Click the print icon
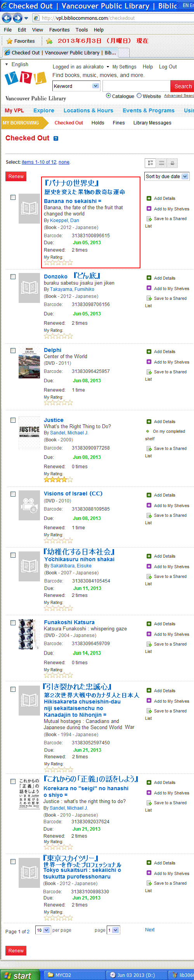Screen dimensions: 194x980 pos(173,163)
